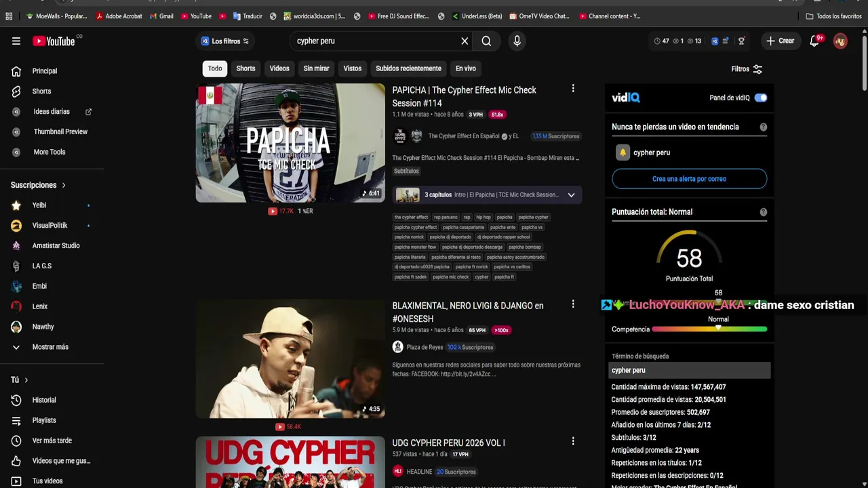Open Todos los favoritos folder
The image size is (868, 488).
tap(833, 16)
